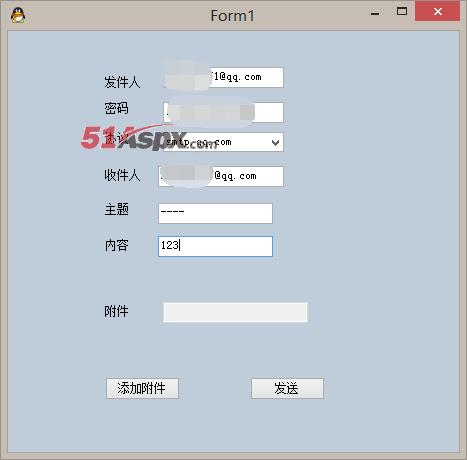Click the 内容 label text
The width and height of the screenshot is (467, 460).
pos(116,245)
